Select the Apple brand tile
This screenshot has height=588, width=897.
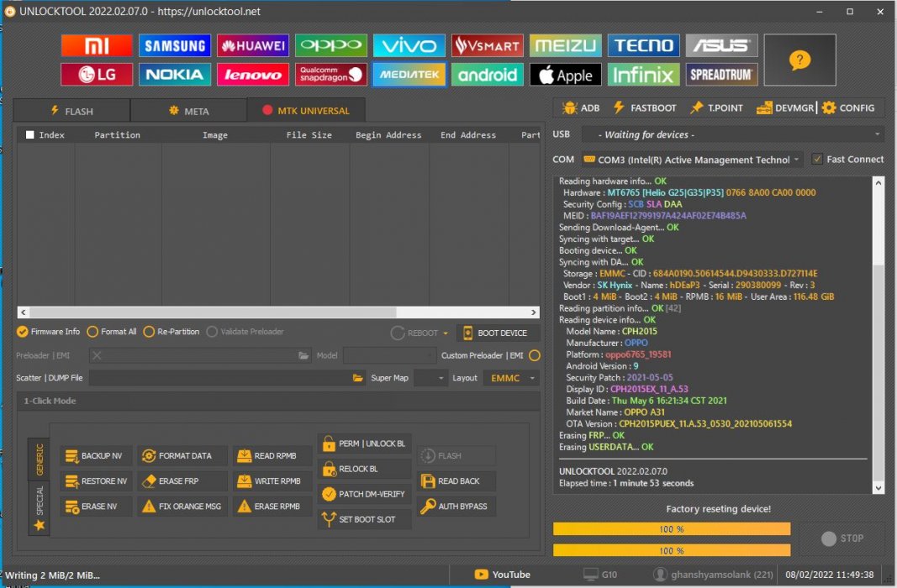click(x=565, y=74)
